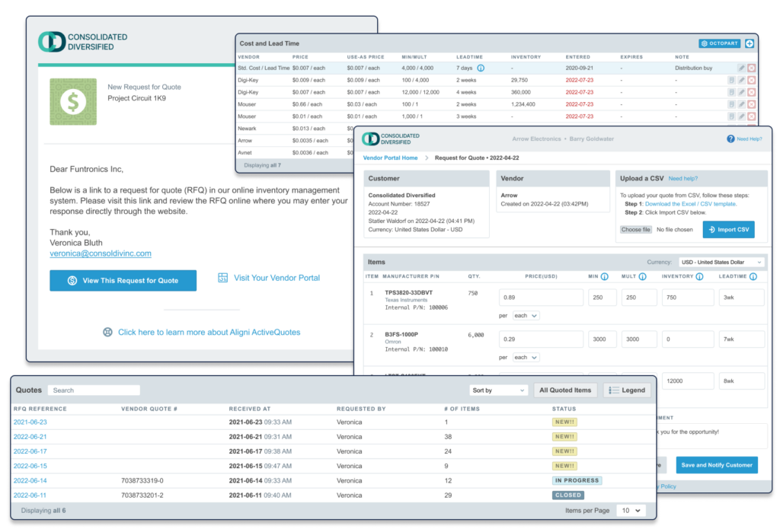780x532 pixels.
Task: Click the CLOSED status badge
Action: (568, 495)
